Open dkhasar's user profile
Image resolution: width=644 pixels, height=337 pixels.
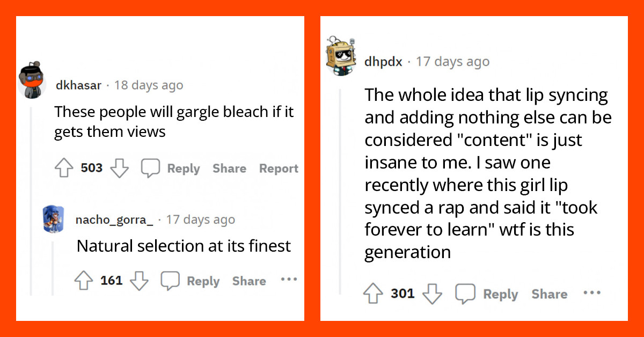(x=78, y=85)
